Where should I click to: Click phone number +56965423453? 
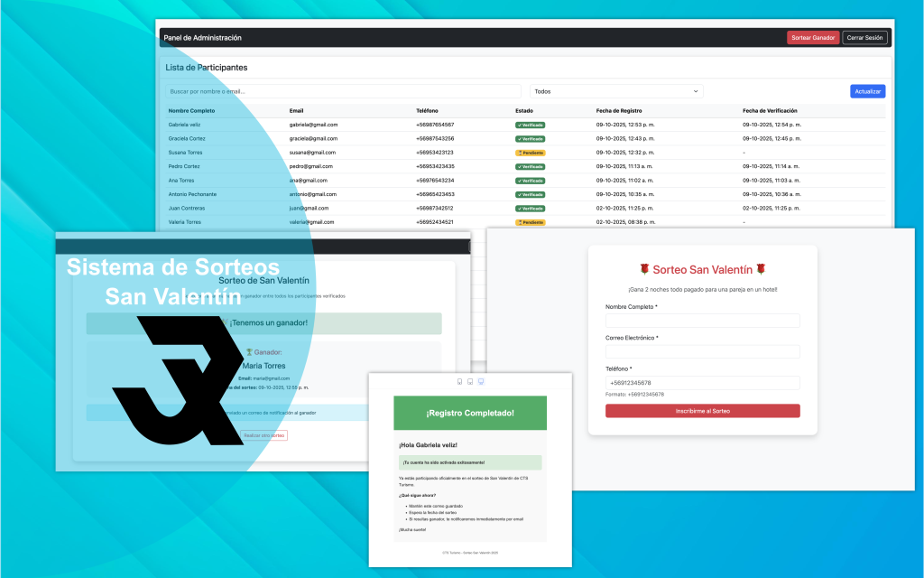point(435,194)
